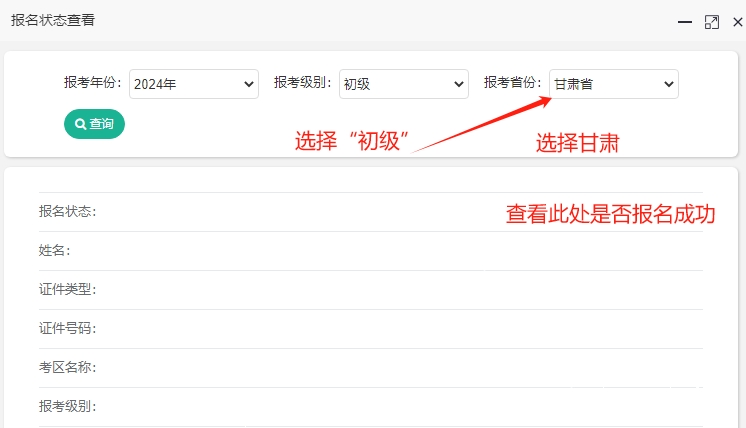The width and height of the screenshot is (746, 428).
Task: Maximize the dialog with the expand icon
Action: coord(712,22)
